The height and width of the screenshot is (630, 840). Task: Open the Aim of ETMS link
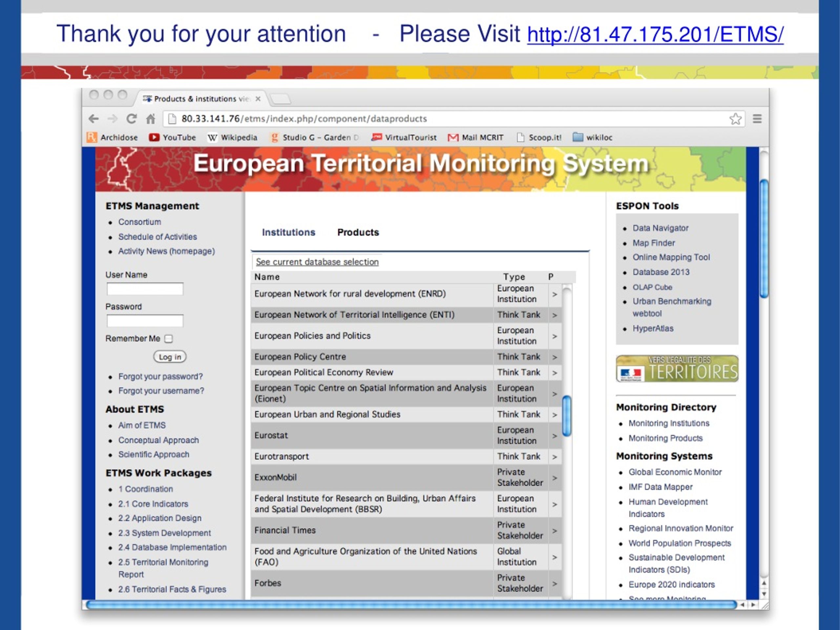pos(142,426)
